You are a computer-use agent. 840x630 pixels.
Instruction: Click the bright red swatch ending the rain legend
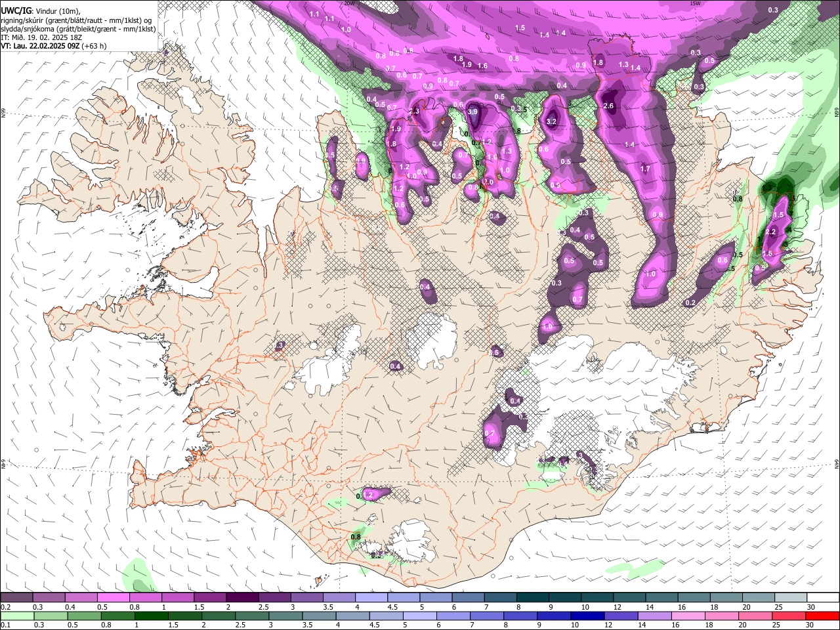822,616
